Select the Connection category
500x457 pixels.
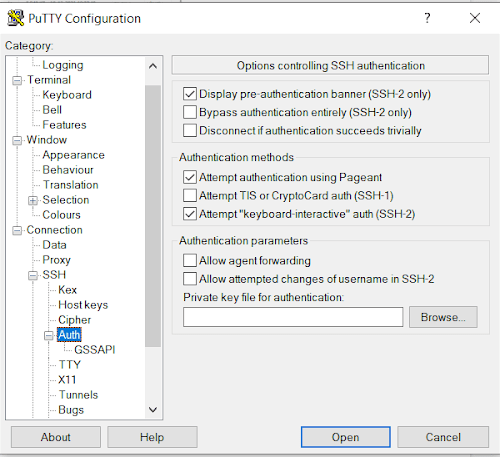(x=54, y=230)
